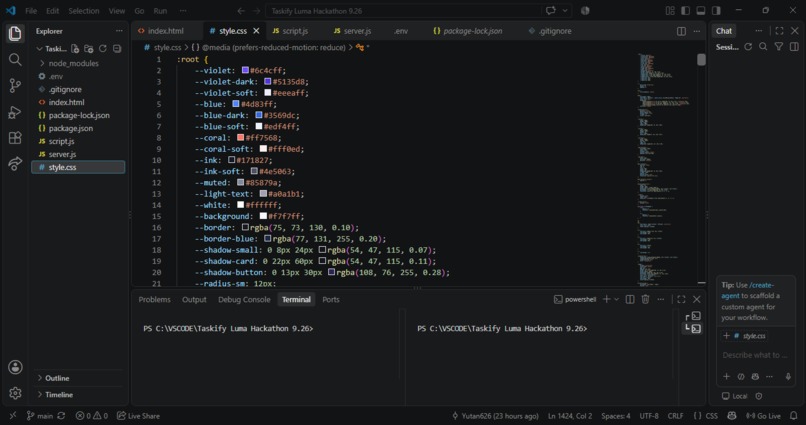Screen dimensions: 806x425
Task: Toggle the bottom panel visibility
Action: 701,10
